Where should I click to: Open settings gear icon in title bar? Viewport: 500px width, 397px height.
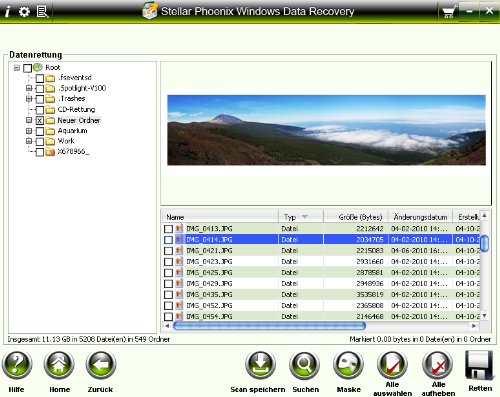(24, 12)
